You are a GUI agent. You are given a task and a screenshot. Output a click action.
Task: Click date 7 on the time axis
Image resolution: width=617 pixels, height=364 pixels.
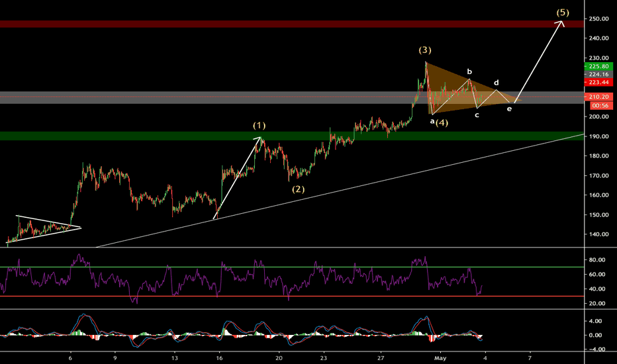[x=530, y=358]
